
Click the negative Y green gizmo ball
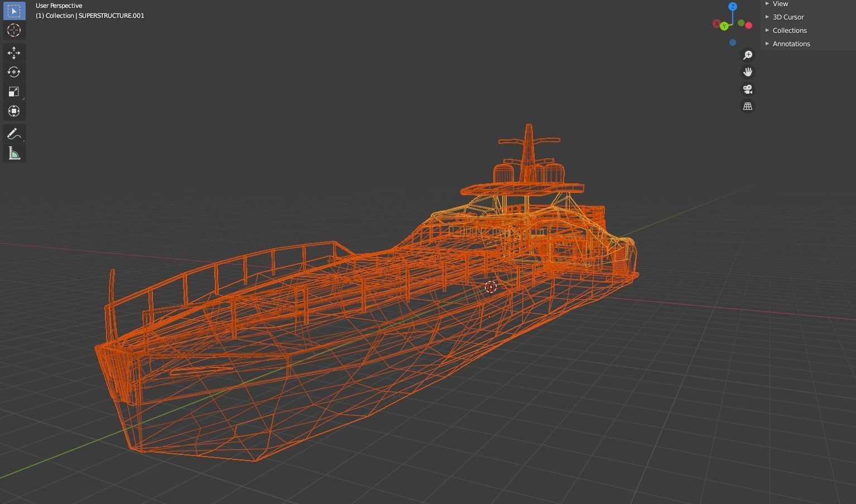click(741, 23)
